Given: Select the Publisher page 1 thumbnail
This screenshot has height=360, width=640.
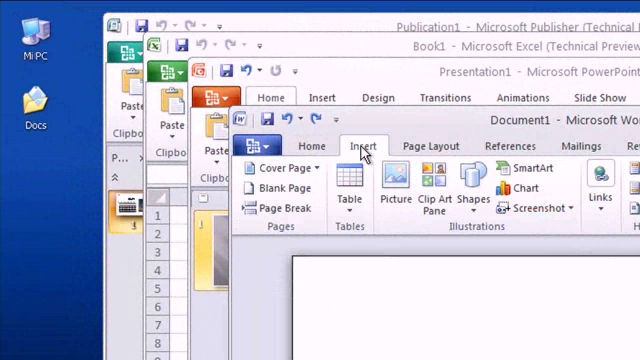Looking at the screenshot, I should (127, 212).
